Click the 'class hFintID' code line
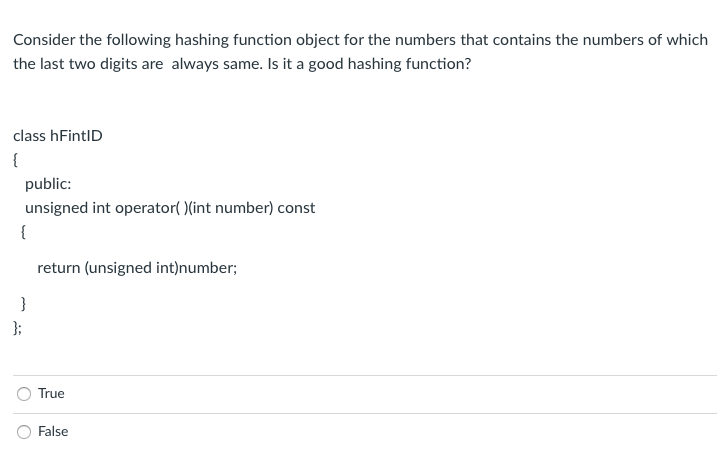728x457 pixels. [x=58, y=136]
